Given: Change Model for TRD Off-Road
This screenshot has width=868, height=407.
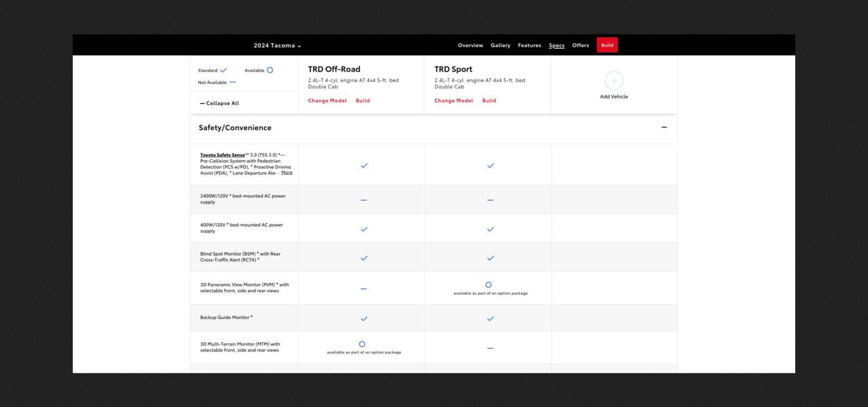Looking at the screenshot, I should coord(327,101).
